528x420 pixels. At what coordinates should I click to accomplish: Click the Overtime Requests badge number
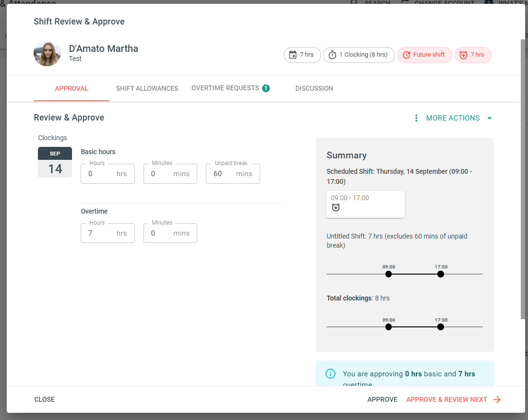point(266,88)
